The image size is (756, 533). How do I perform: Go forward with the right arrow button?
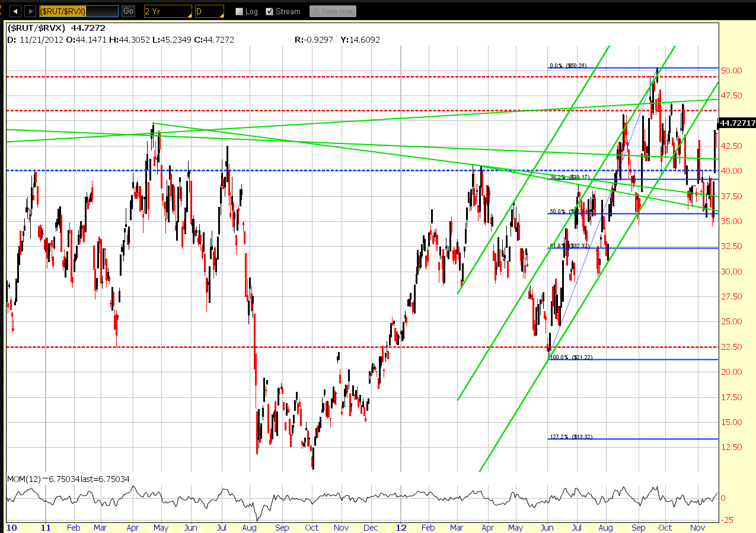pos(30,11)
